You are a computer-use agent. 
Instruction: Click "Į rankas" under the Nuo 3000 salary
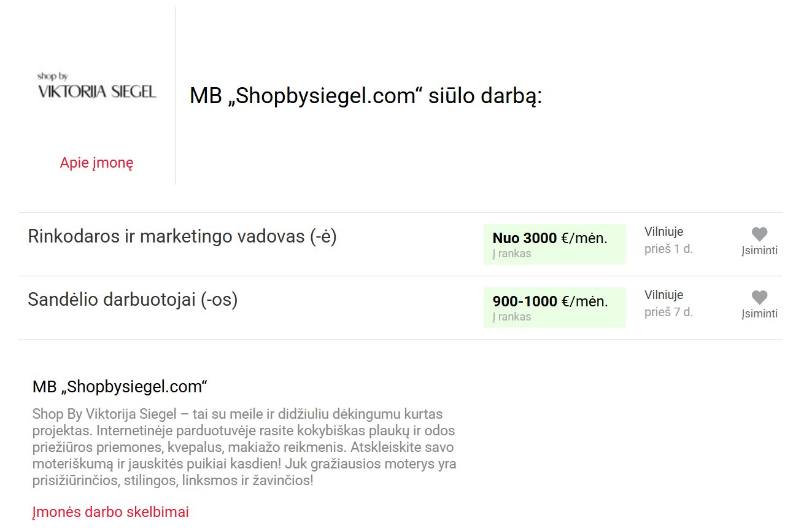[x=512, y=254]
